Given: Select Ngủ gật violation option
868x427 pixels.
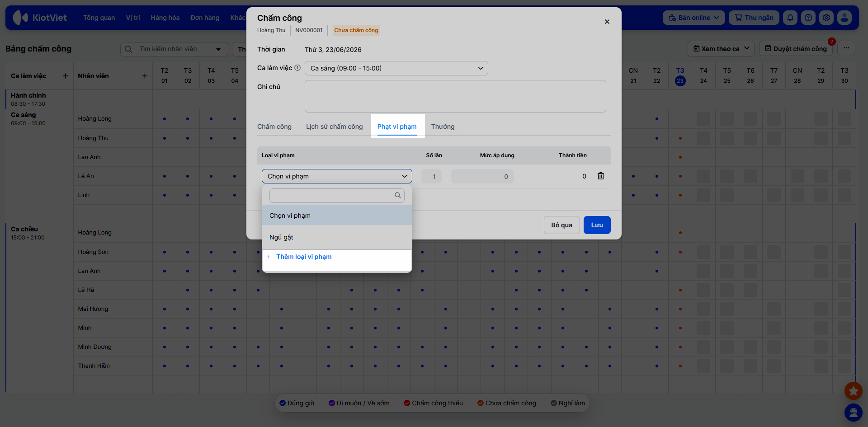Looking at the screenshot, I should click(x=337, y=237).
